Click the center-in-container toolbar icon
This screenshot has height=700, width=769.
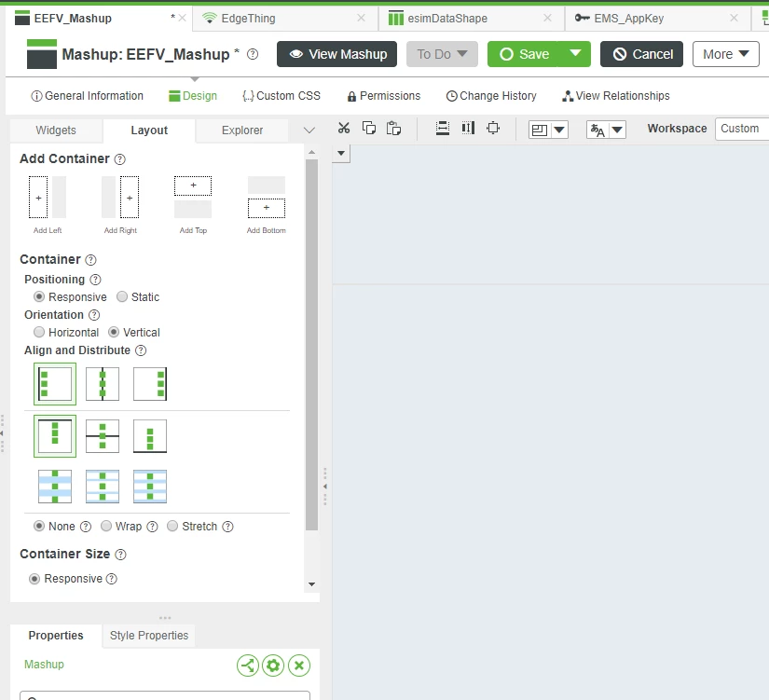pos(493,129)
